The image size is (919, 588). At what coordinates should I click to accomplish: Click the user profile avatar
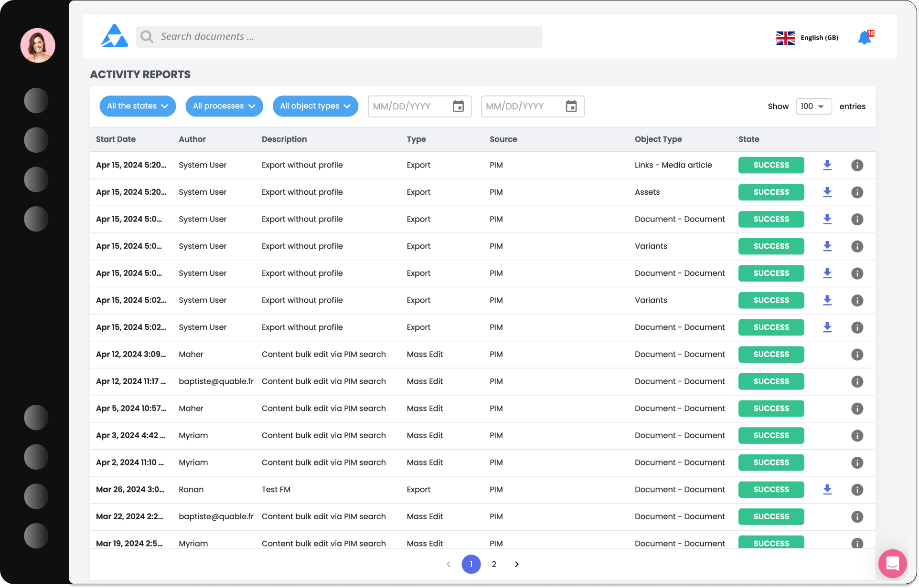38,45
